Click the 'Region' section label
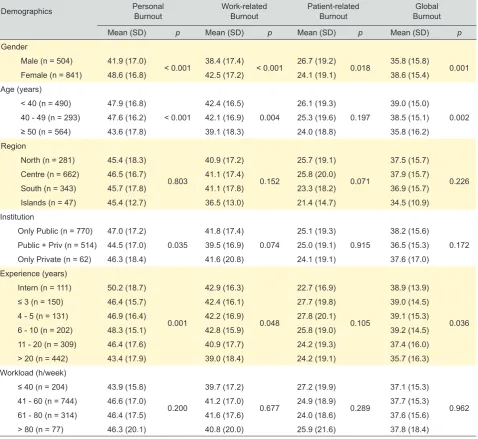 tap(13, 146)
